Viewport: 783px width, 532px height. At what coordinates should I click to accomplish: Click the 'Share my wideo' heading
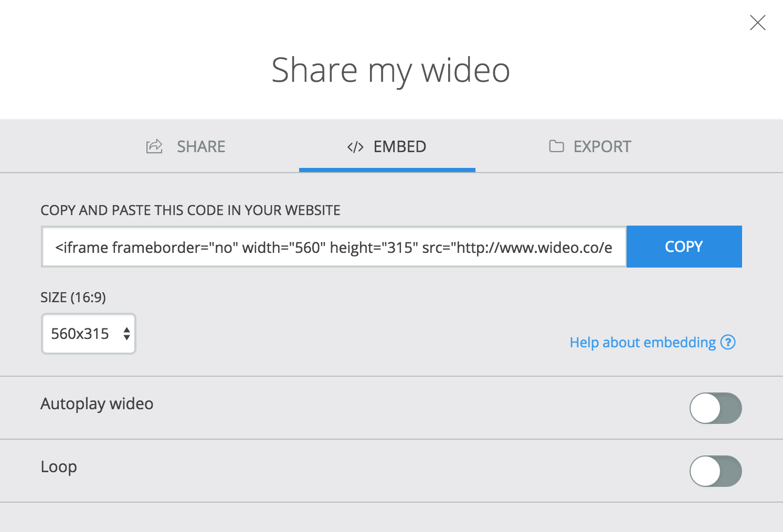[391, 70]
